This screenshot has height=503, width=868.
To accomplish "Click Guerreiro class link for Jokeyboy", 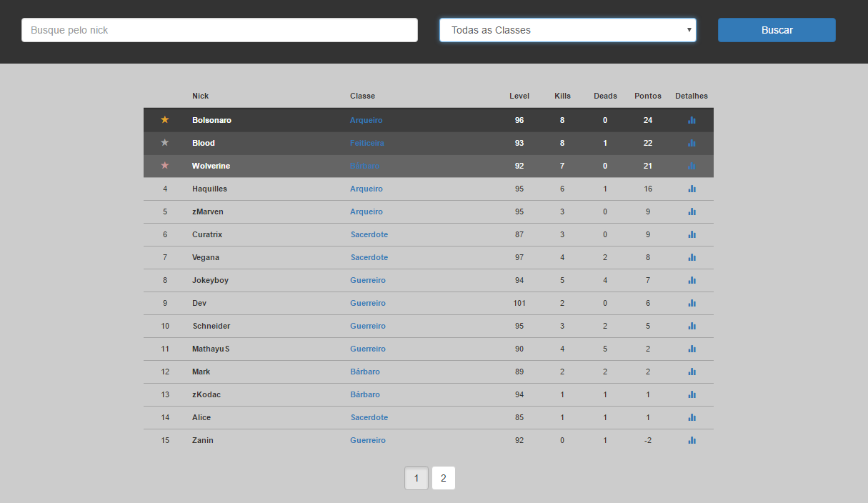I will point(367,280).
